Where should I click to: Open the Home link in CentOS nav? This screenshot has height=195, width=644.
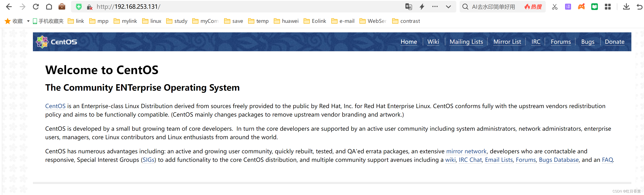409,42
